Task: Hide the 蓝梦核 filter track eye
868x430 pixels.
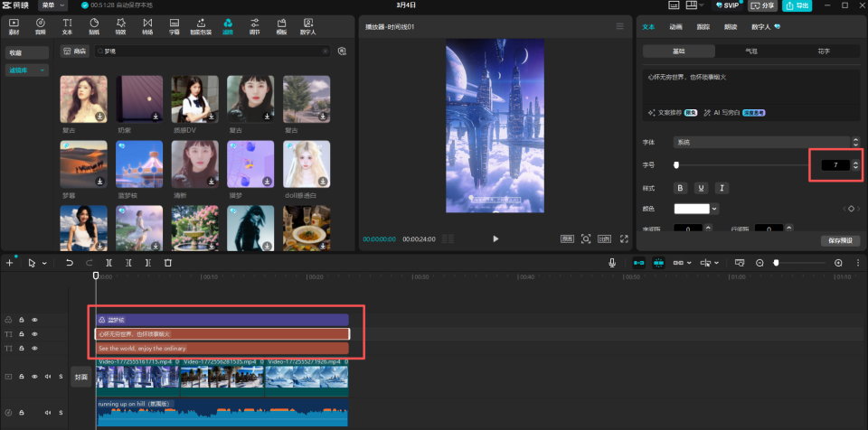Action: [x=35, y=320]
